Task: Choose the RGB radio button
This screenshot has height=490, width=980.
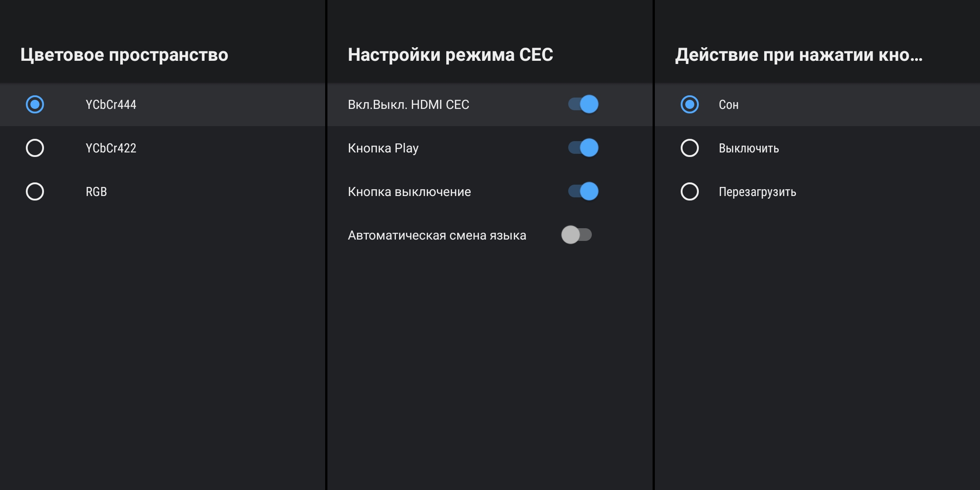Action: pyautogui.click(x=35, y=191)
